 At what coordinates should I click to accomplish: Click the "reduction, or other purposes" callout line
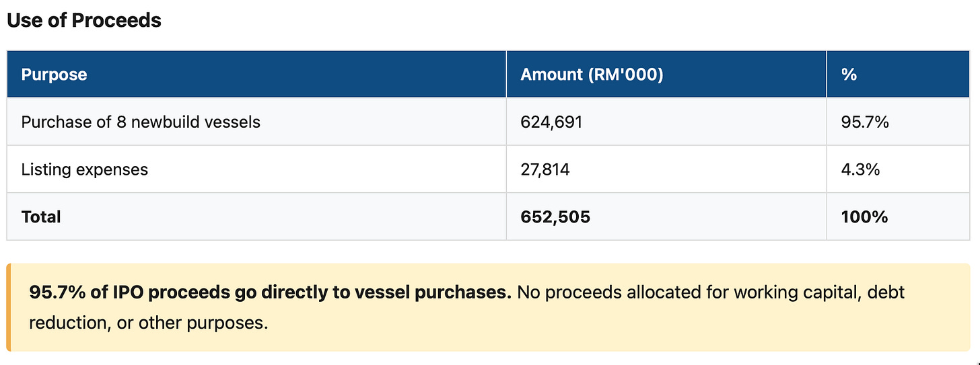click(148, 323)
